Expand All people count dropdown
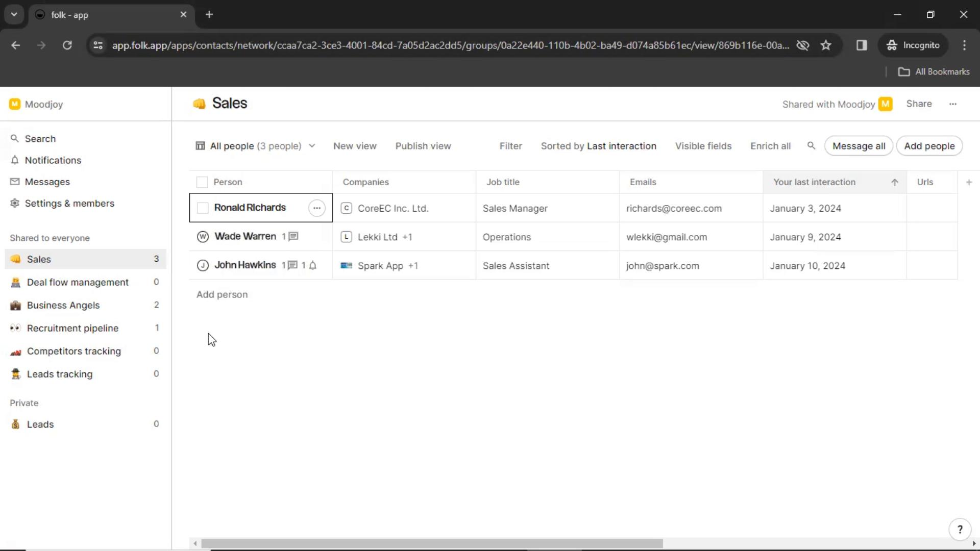980x551 pixels. tap(311, 146)
